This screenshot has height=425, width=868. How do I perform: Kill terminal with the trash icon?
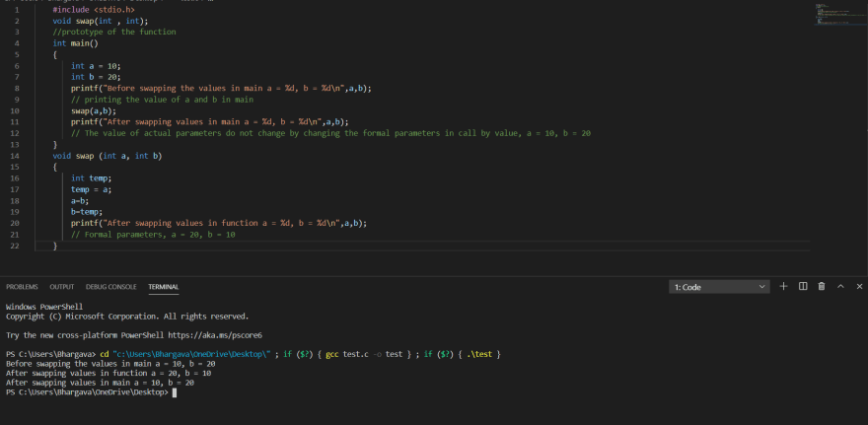pyautogui.click(x=822, y=286)
